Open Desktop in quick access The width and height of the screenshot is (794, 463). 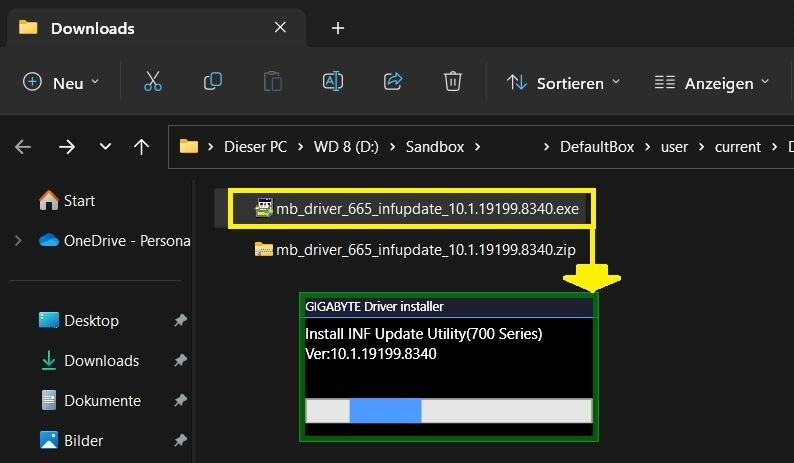pyautogui.click(x=78, y=321)
